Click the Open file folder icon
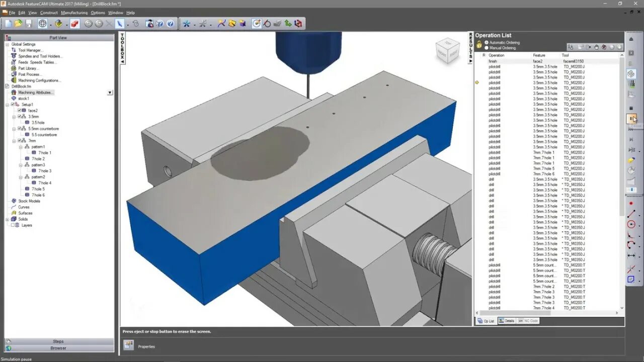The image size is (644, 362). (x=19, y=23)
